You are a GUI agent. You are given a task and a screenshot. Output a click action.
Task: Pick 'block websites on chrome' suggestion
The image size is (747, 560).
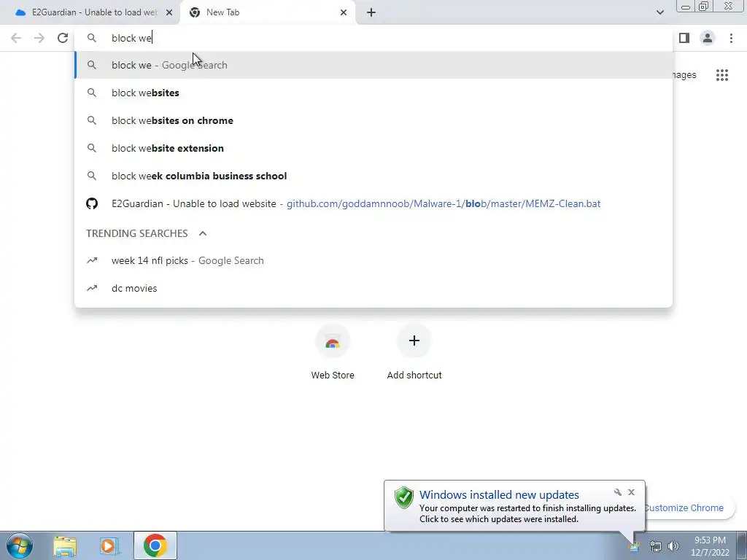[373, 120]
